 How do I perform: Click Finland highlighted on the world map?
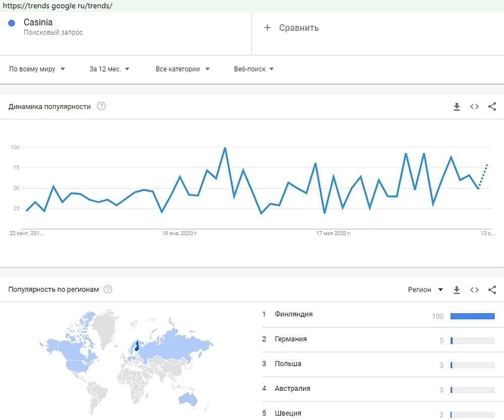coord(137,346)
